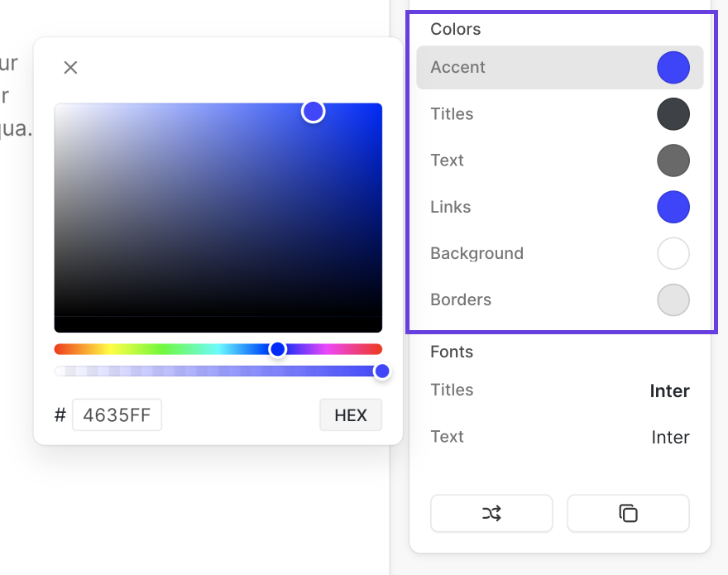Open the Links color swatch
Viewport: 728px width, 575px height.
tap(673, 207)
